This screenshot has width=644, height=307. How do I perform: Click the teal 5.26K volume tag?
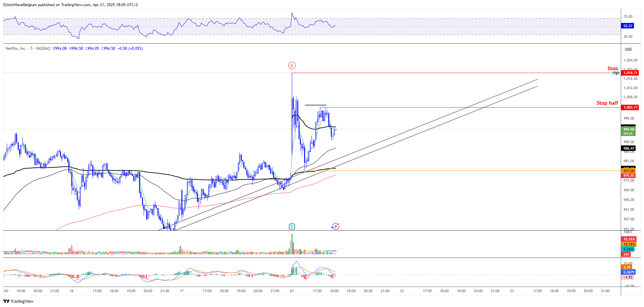tap(628, 249)
